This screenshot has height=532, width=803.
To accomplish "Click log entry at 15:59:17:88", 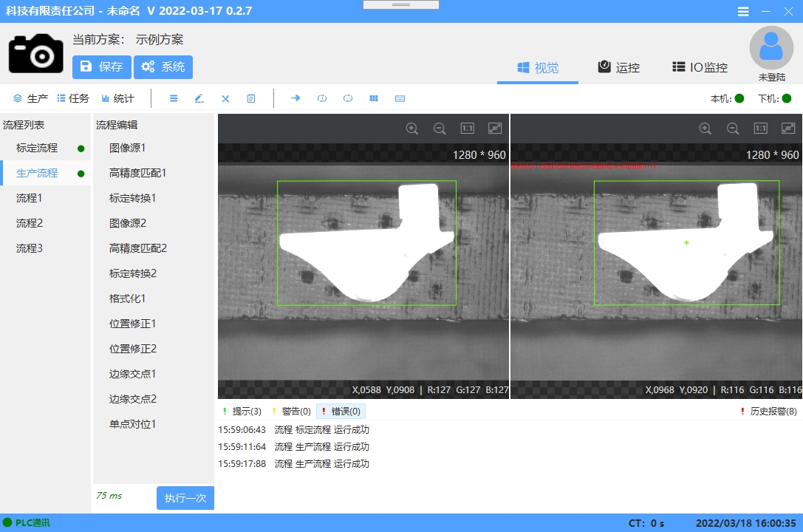I will pyautogui.click(x=293, y=463).
